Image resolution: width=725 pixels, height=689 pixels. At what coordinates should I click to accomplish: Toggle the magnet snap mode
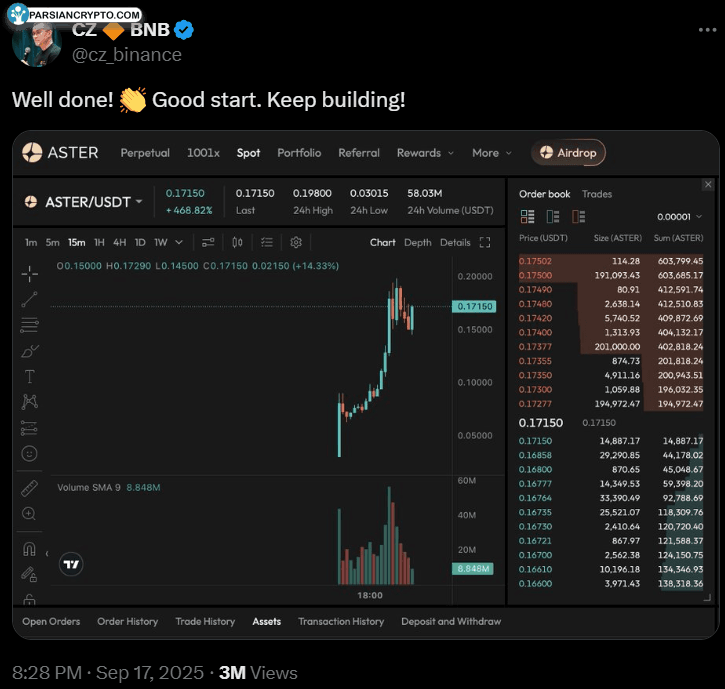30,549
